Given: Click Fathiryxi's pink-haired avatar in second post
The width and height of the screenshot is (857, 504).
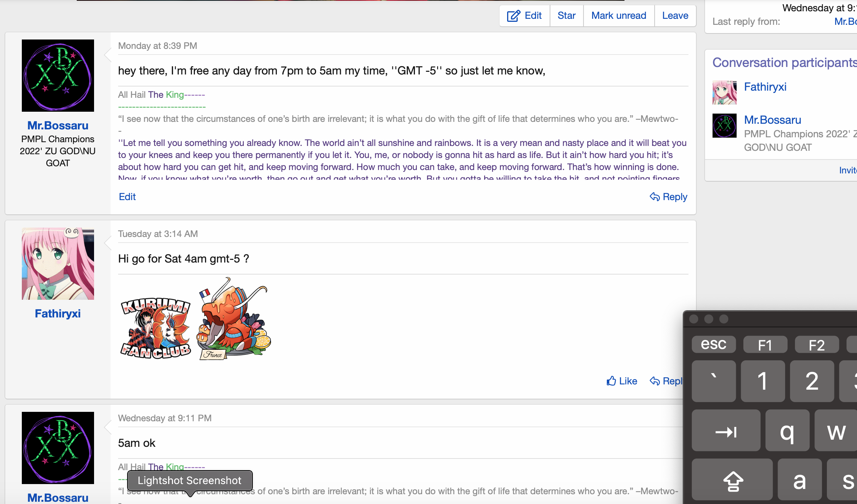Looking at the screenshot, I should pos(58,264).
